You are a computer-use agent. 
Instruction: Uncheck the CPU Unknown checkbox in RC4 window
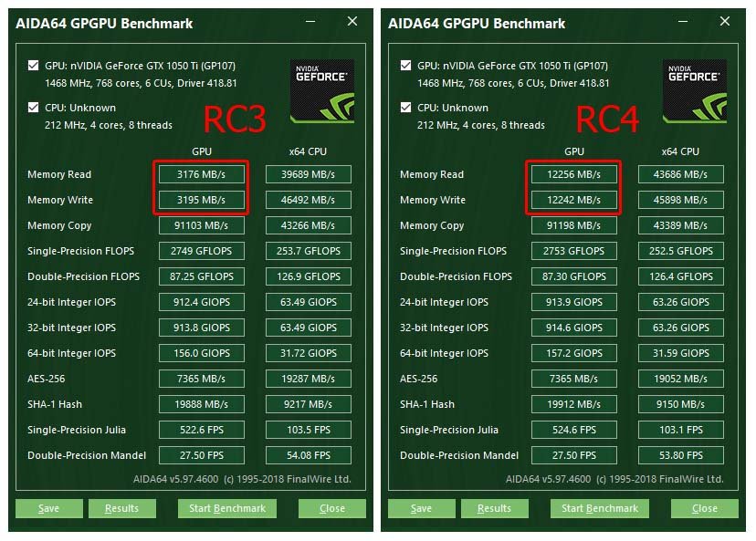406,107
